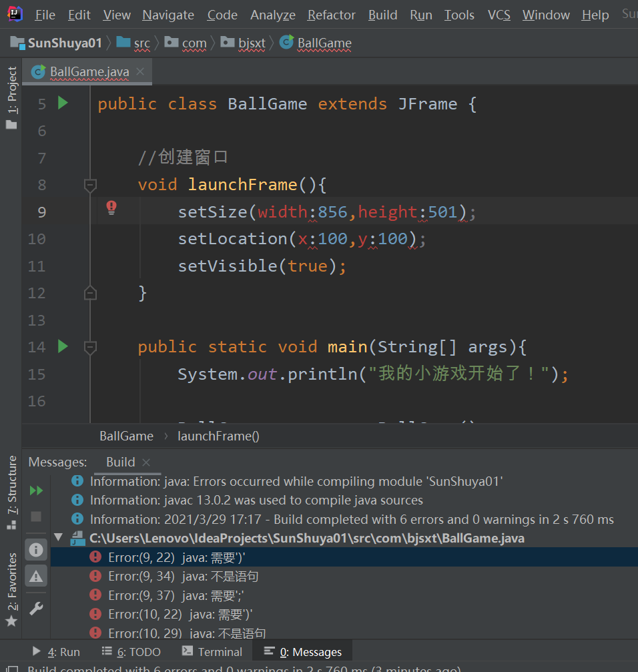The image size is (638, 672).
Task: Open the Build menu
Action: pyautogui.click(x=382, y=15)
